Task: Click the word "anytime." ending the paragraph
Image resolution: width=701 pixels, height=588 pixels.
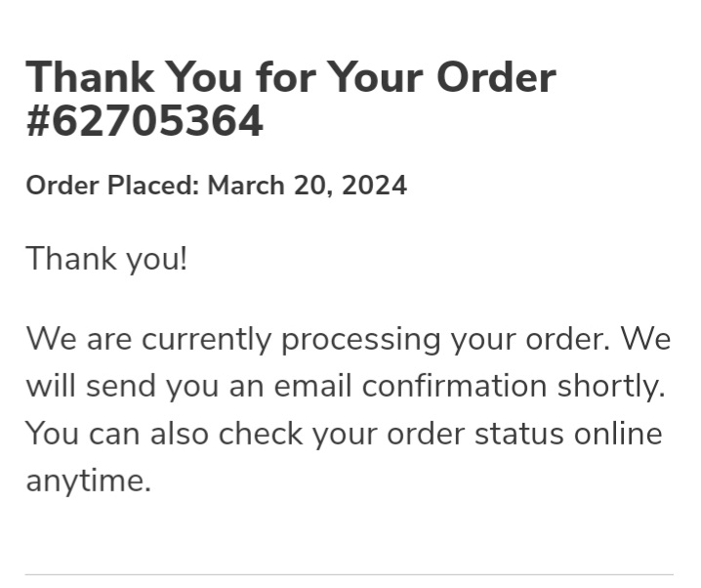Action: pyautogui.click(x=88, y=480)
